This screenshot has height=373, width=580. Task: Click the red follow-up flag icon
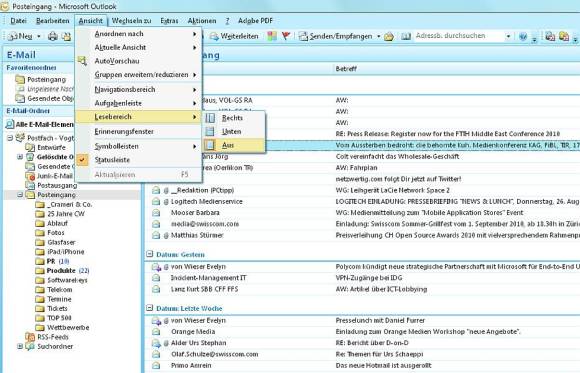(x=286, y=36)
